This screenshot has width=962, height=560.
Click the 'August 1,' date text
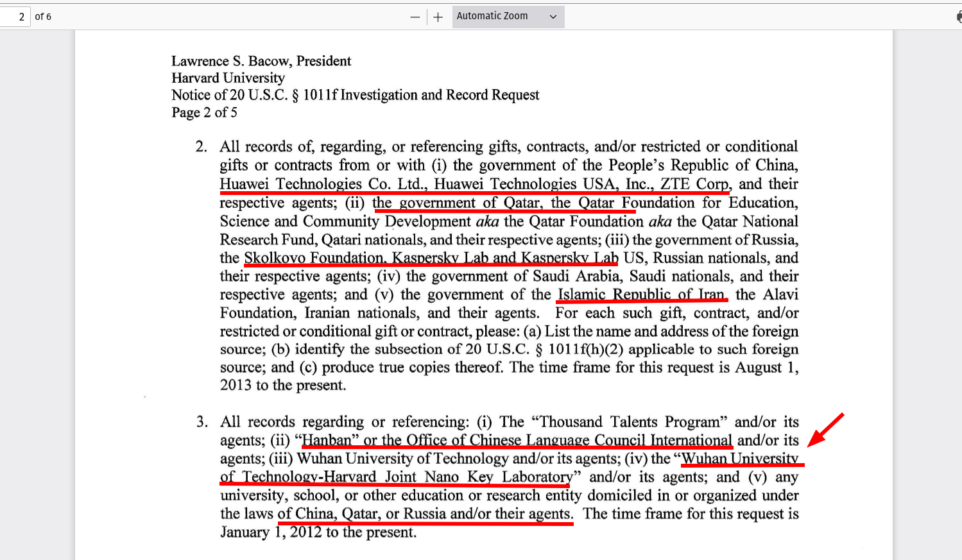[767, 368]
